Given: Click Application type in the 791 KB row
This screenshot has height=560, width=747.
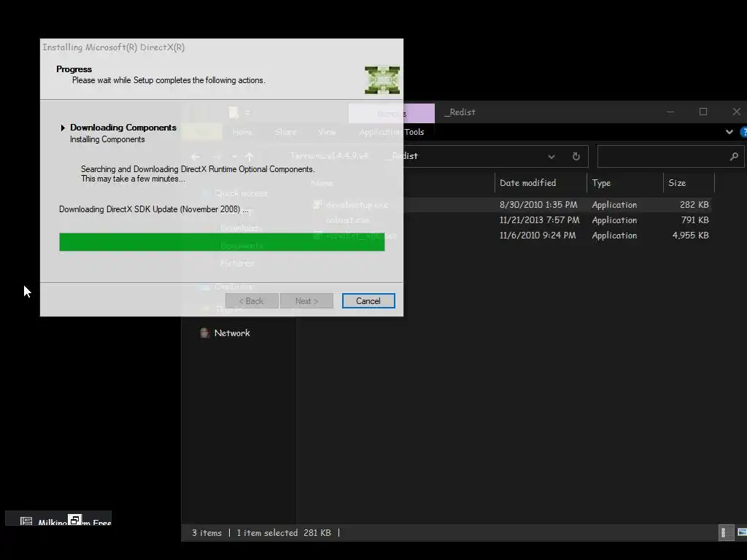Looking at the screenshot, I should (x=614, y=220).
